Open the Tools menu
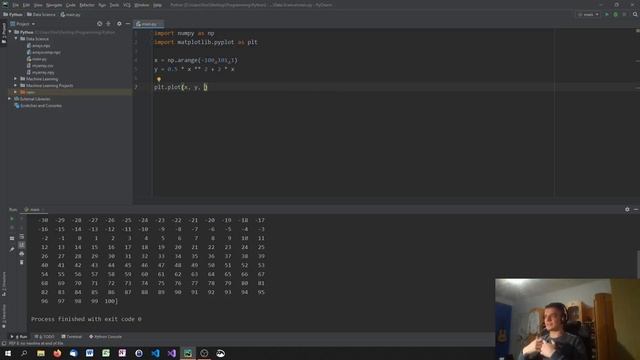This screenshot has height=360, width=640. click(x=115, y=5)
